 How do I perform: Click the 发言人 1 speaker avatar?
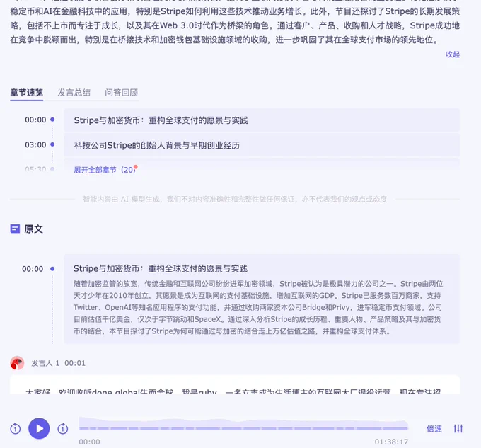click(x=17, y=363)
